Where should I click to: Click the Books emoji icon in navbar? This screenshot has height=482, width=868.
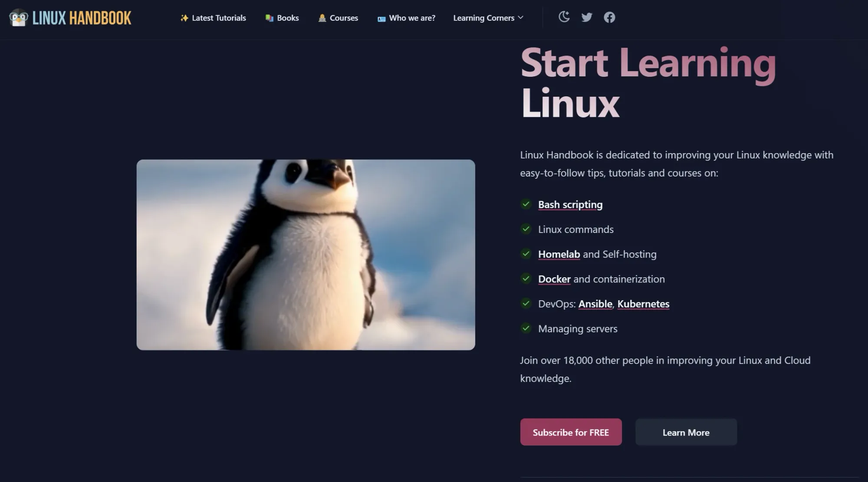coord(269,16)
